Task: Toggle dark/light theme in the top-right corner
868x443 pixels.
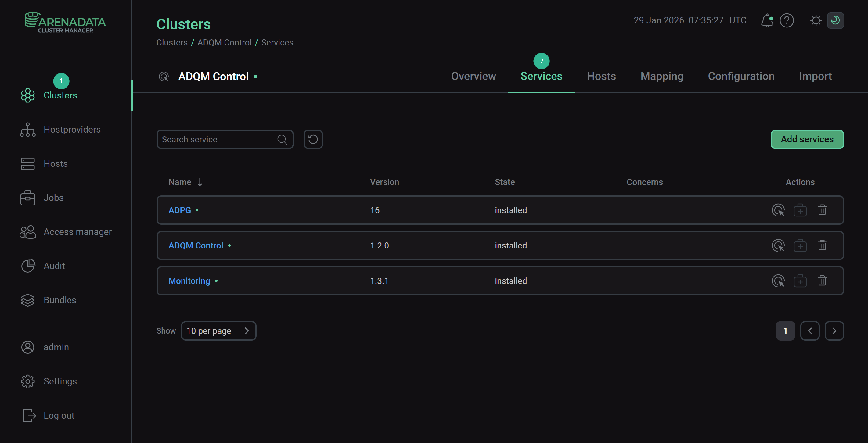Action: point(836,20)
